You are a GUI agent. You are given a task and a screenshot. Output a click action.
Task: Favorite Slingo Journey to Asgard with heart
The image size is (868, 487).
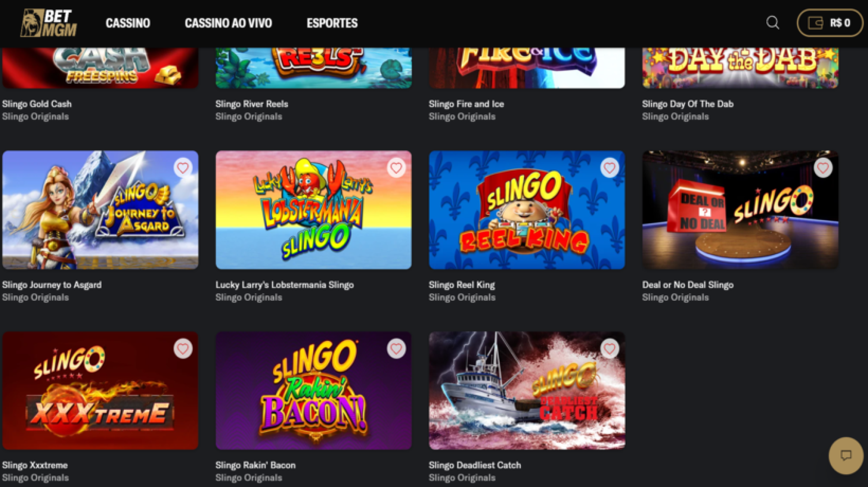tap(183, 168)
